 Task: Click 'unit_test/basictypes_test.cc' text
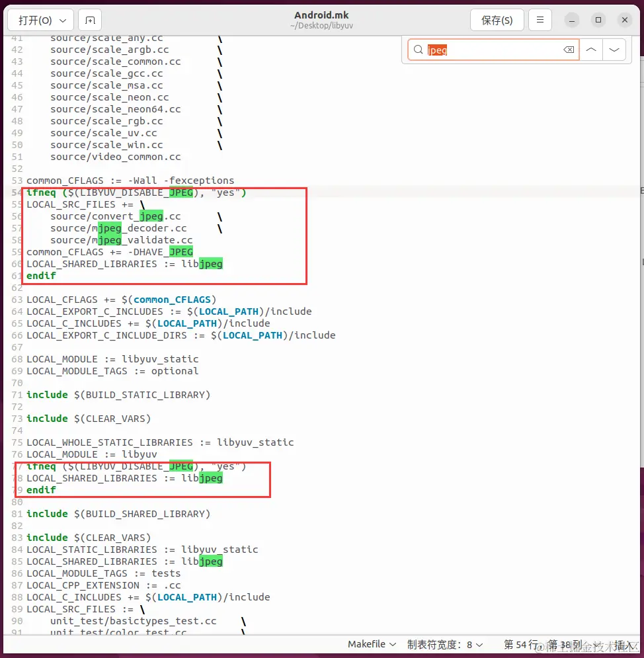(134, 621)
